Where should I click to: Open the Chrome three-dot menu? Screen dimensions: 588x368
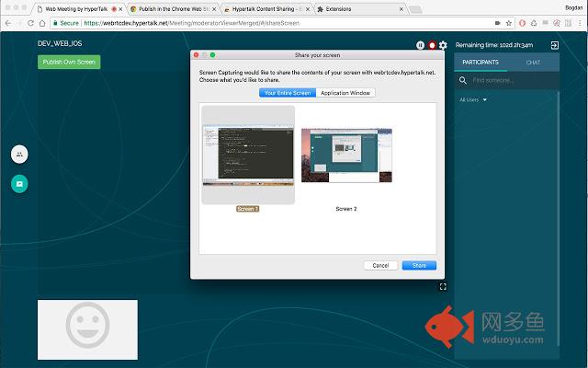(x=580, y=23)
